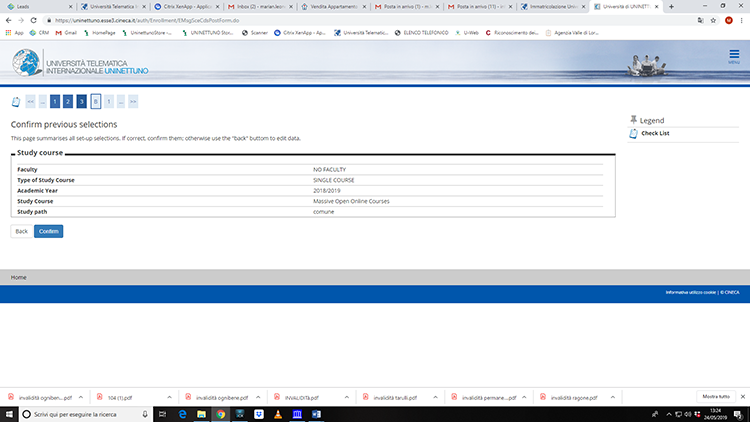Screen dimensions: 750x422
Task: Click the browser back arrow
Action: 8,19
